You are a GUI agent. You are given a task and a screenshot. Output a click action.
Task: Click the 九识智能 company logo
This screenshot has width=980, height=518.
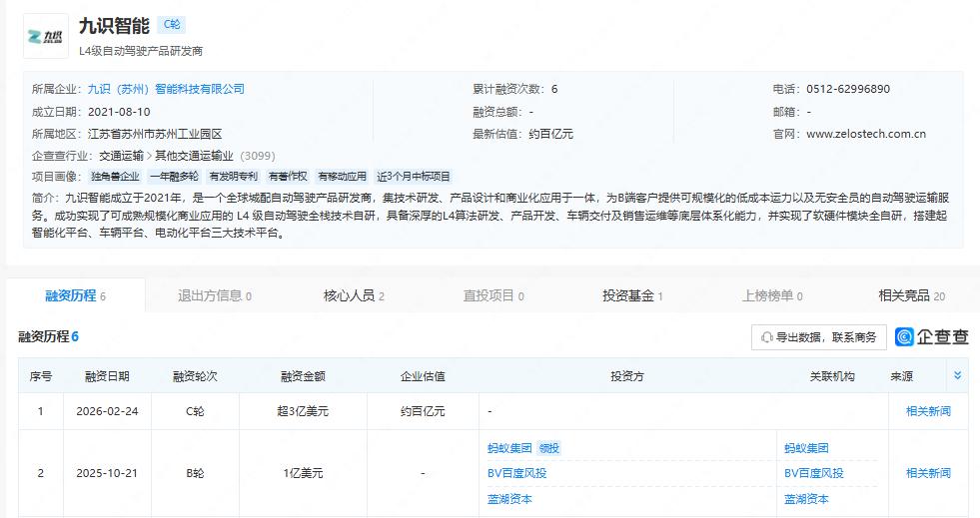[46, 37]
